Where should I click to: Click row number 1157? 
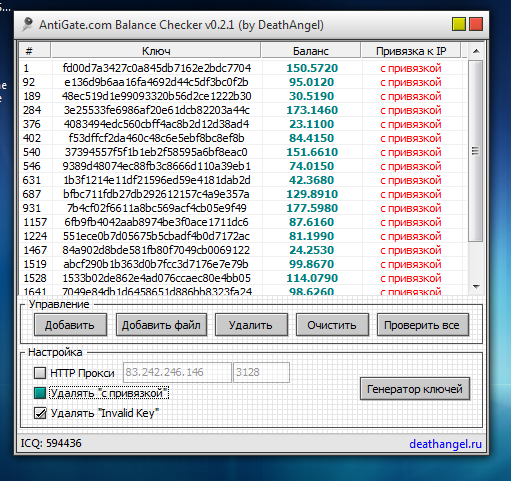click(x=35, y=222)
